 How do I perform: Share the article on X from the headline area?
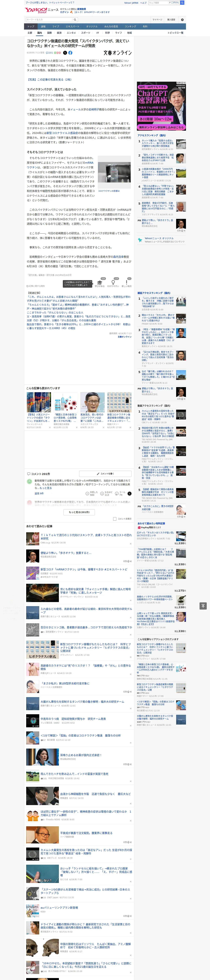pos(65,53)
